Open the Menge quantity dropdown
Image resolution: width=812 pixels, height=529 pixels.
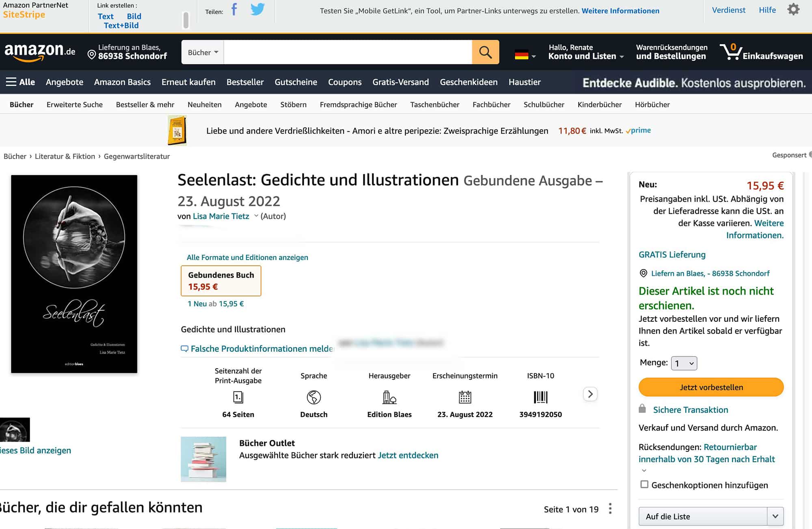click(684, 363)
